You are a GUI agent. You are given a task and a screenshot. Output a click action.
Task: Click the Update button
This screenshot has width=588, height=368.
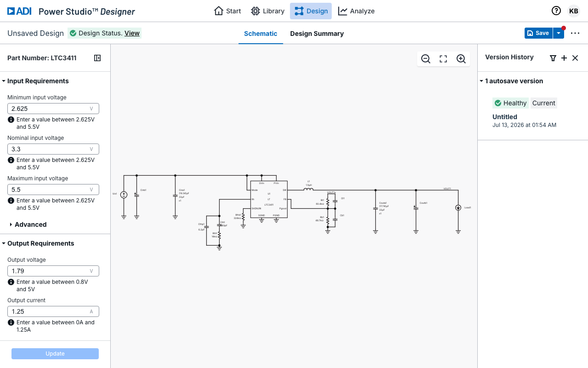(55, 354)
